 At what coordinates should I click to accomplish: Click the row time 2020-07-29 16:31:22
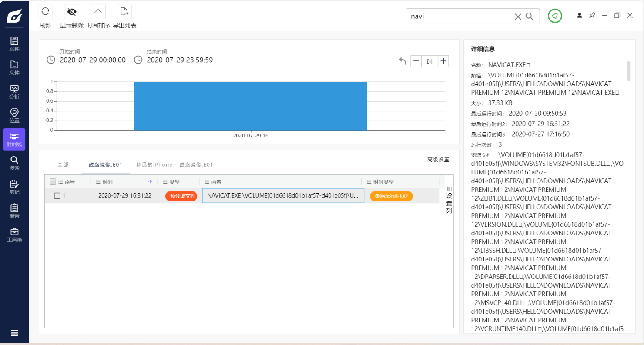tap(125, 196)
